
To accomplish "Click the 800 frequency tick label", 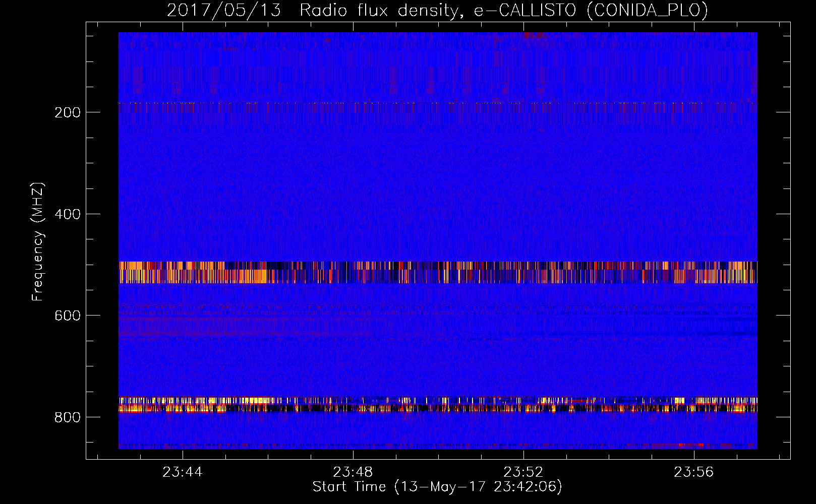I will 68,417.
